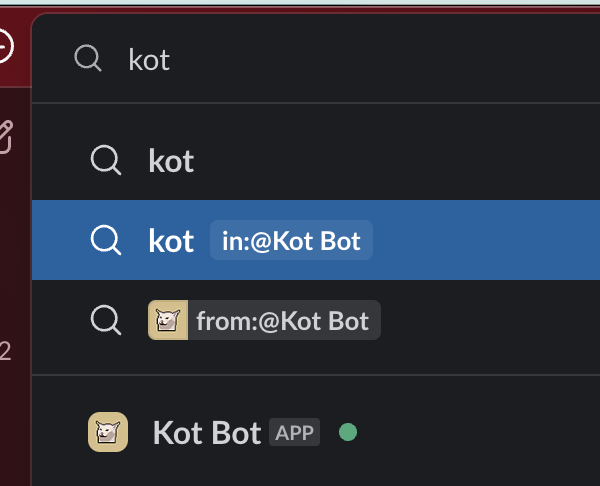This screenshot has width=600, height=486.
Task: Click the blank area right of Kot Bot's status dot
Action: pyautogui.click(x=470, y=433)
